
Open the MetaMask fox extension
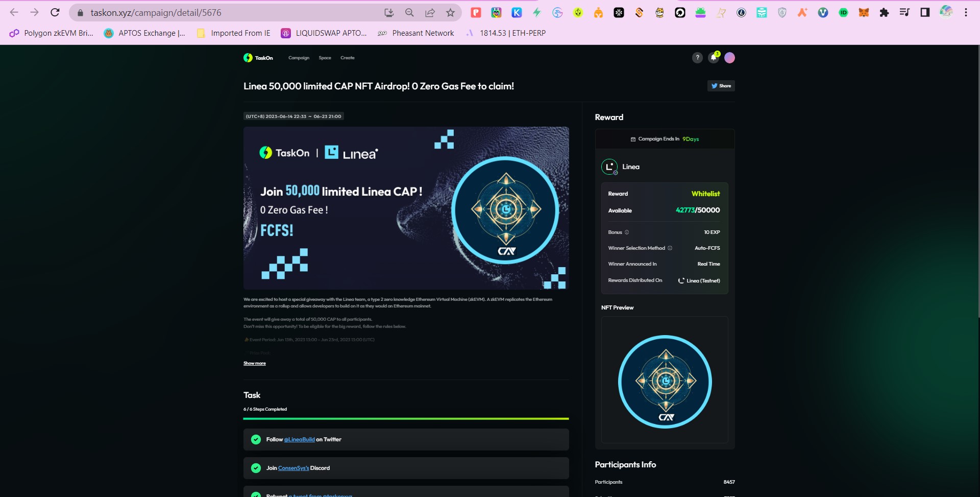click(864, 13)
